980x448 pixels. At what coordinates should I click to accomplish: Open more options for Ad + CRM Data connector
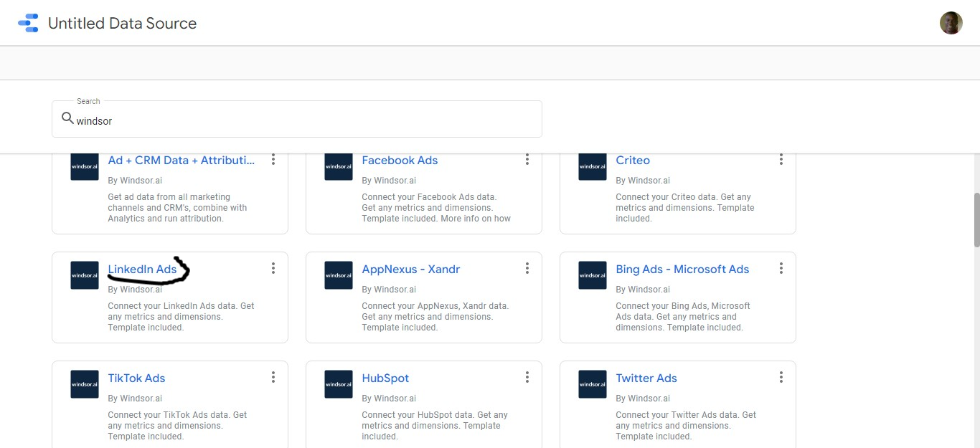[x=273, y=159]
